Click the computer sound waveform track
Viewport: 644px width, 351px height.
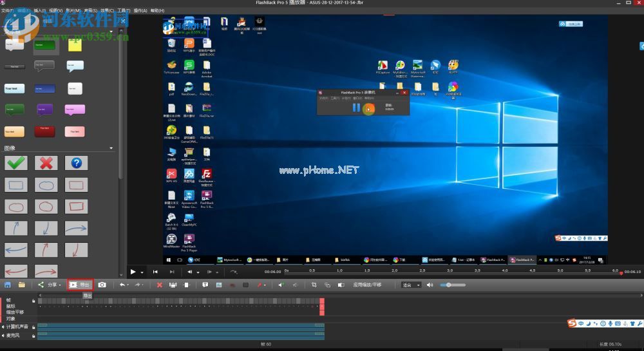coord(181,327)
